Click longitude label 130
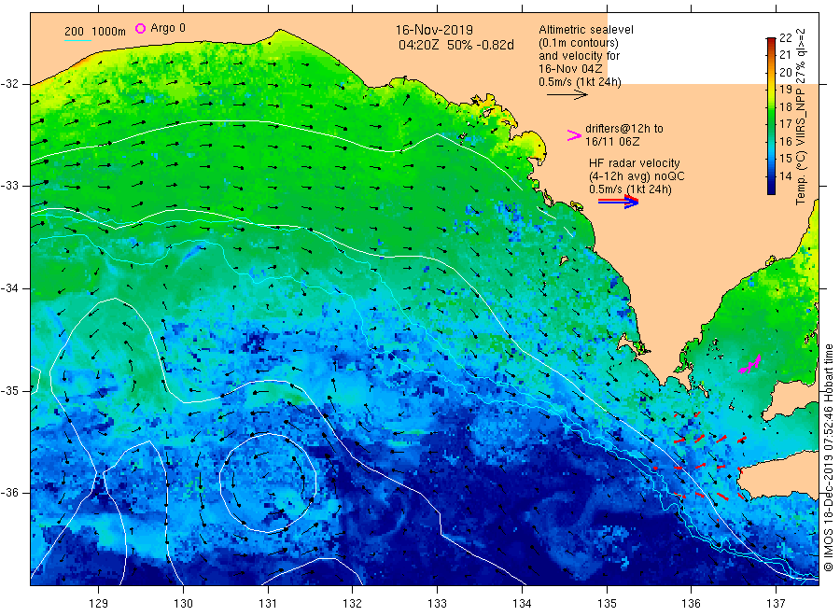 tap(183, 604)
